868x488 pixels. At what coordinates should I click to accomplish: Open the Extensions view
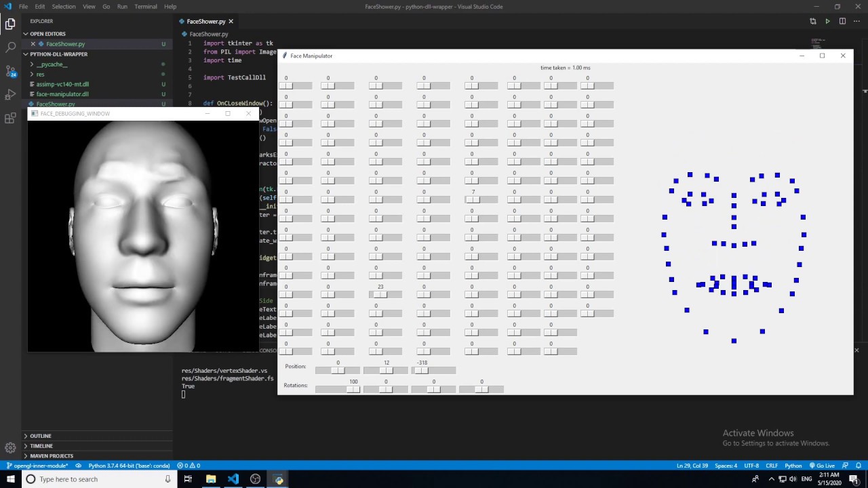pos(10,118)
